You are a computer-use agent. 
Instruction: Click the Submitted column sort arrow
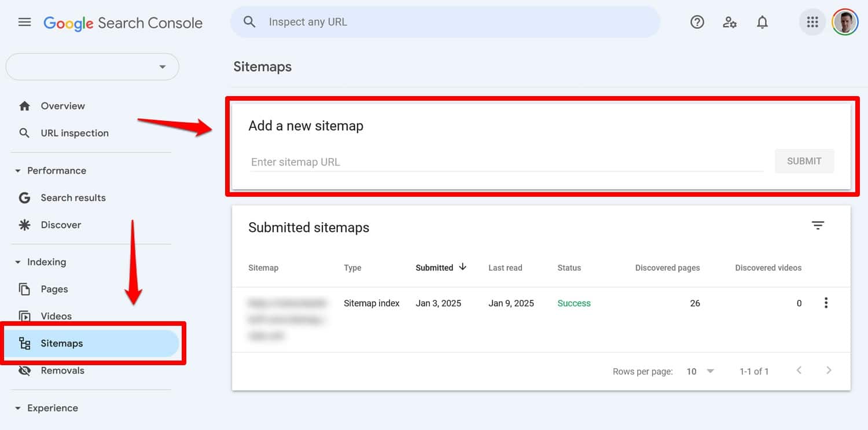pyautogui.click(x=462, y=267)
